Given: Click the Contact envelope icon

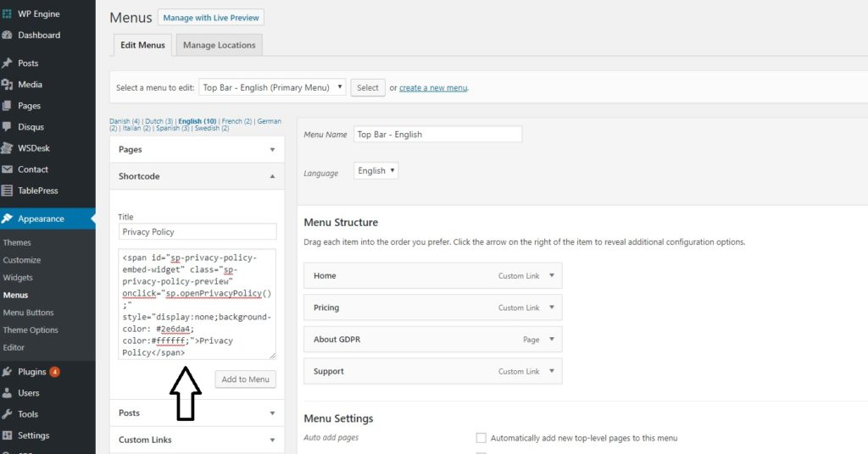Looking at the screenshot, I should point(7,169).
